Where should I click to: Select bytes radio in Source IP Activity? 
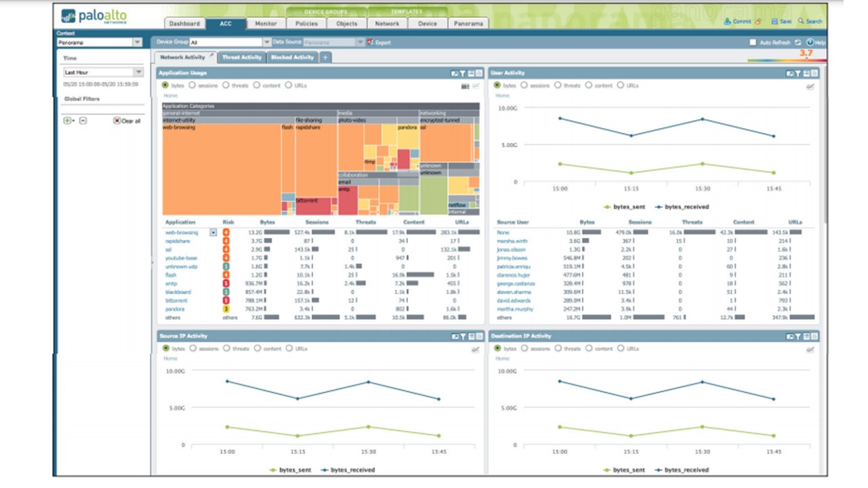[x=166, y=348]
